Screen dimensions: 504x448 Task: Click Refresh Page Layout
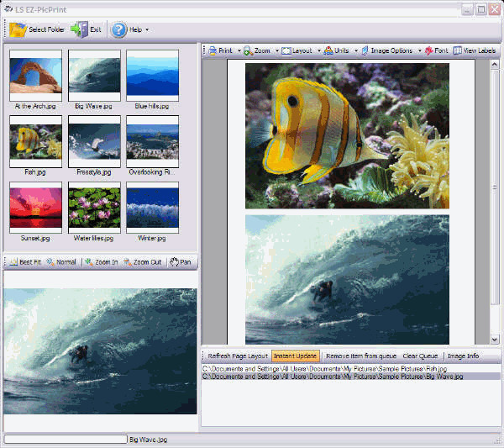click(237, 356)
